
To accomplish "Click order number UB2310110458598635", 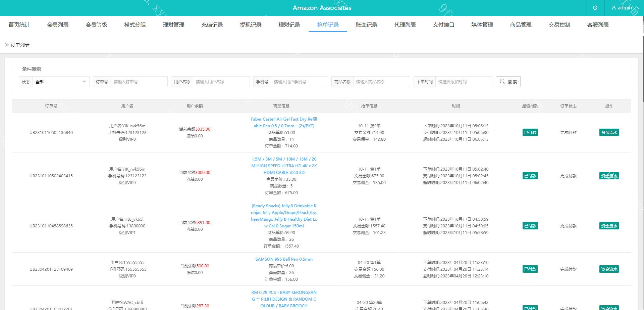I will 51,226.
